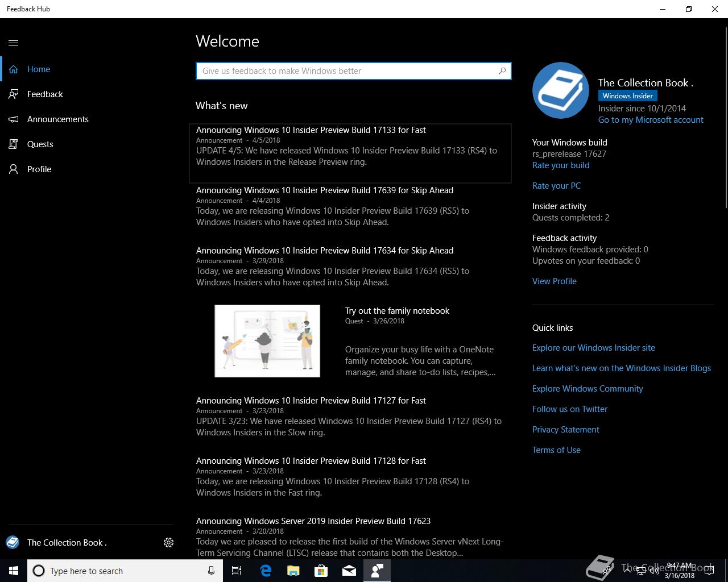728x582 pixels.
Task: Open the Privacy Statement link
Action: click(566, 430)
